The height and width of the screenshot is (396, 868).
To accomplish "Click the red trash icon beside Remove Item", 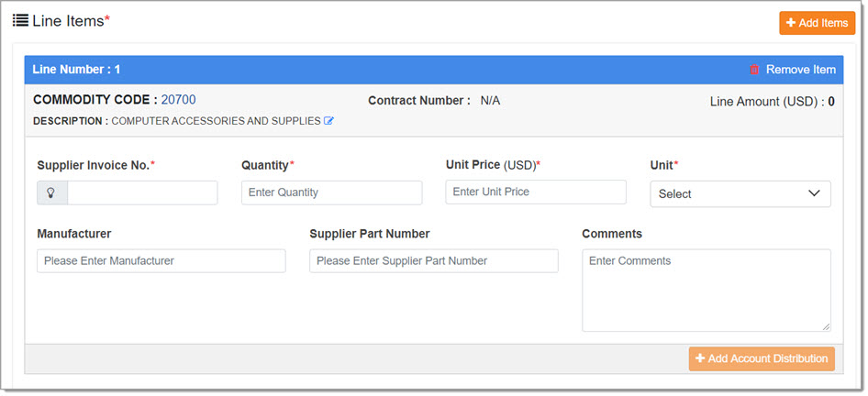I will (x=754, y=70).
